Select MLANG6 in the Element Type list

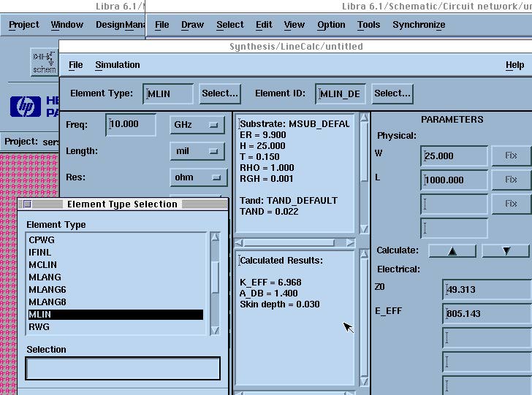click(x=115, y=290)
